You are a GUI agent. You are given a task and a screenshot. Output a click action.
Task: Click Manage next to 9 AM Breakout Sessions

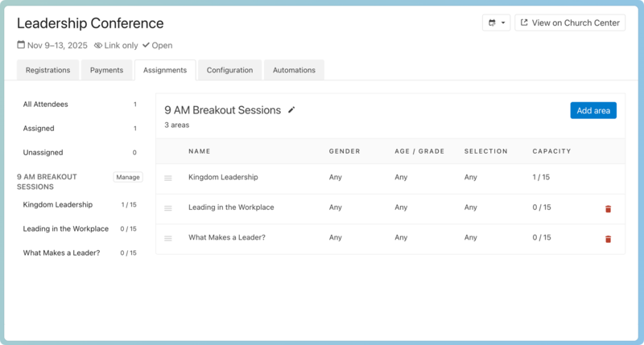128,177
